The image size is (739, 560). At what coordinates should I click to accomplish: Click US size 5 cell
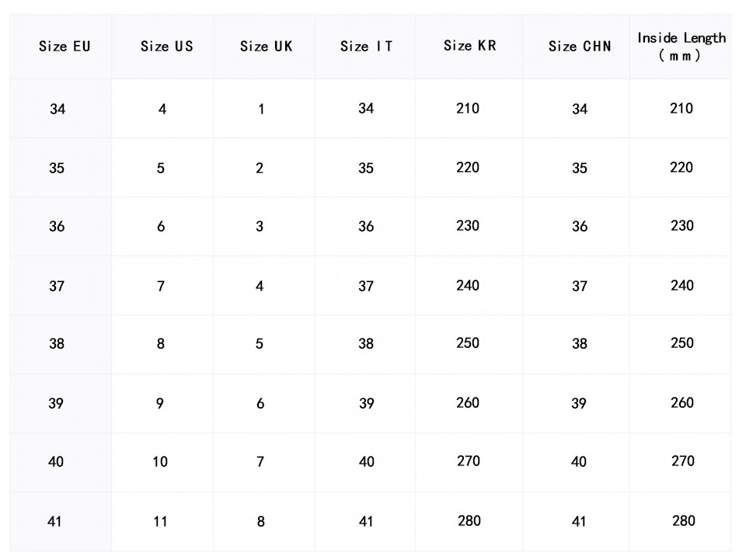click(x=161, y=169)
